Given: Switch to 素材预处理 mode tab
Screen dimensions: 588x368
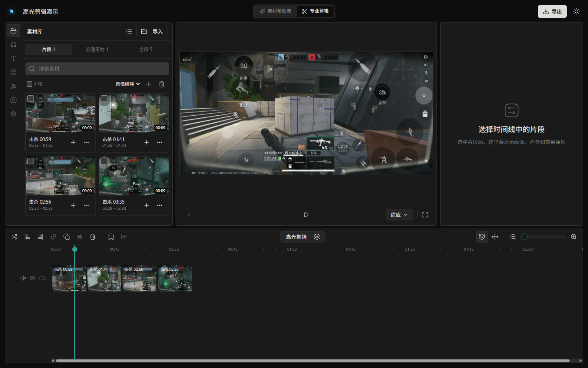Looking at the screenshot, I should point(275,11).
